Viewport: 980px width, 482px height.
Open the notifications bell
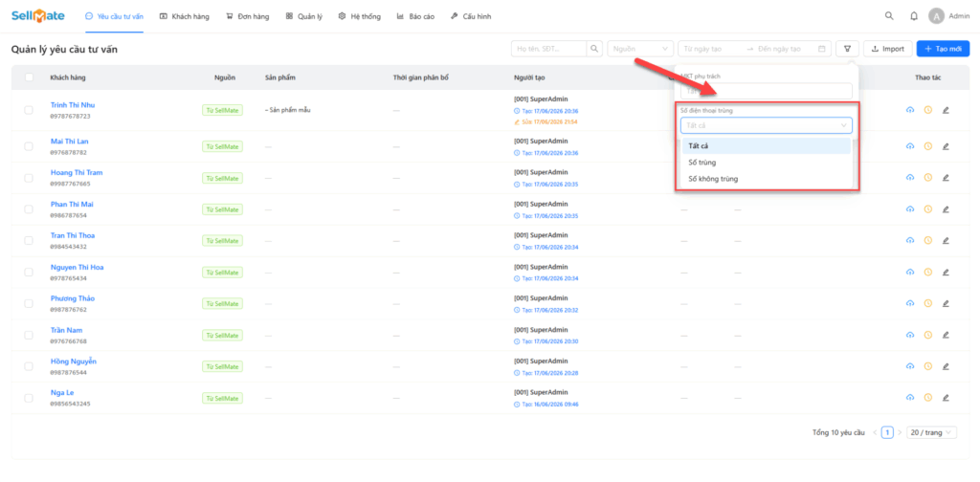(914, 16)
